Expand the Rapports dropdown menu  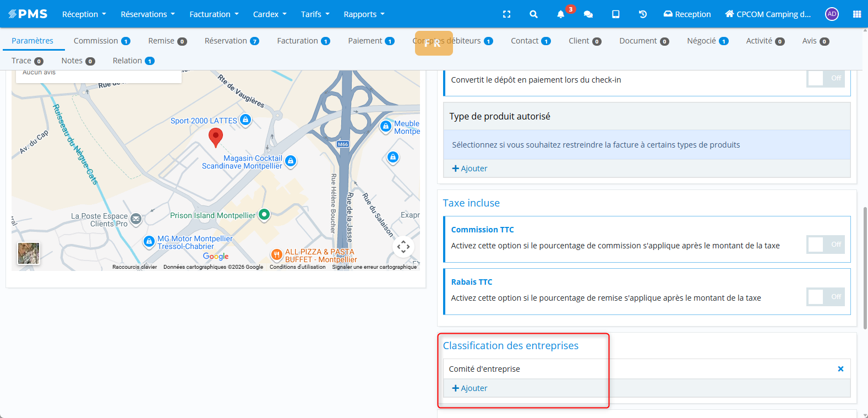pyautogui.click(x=364, y=14)
